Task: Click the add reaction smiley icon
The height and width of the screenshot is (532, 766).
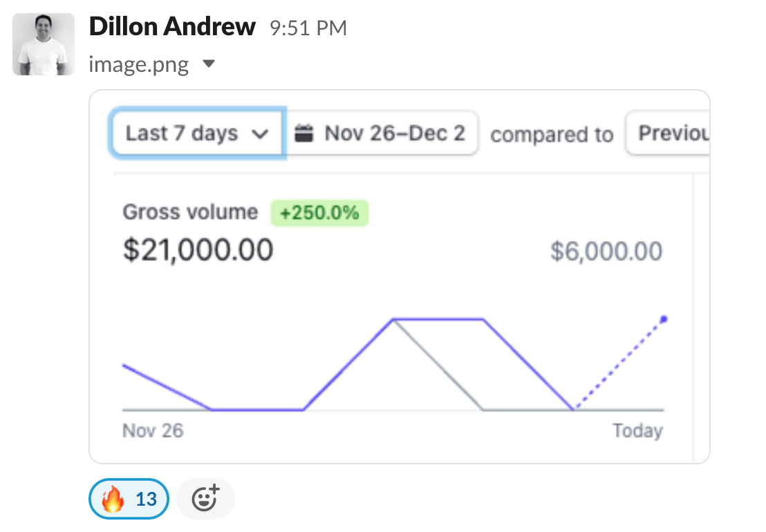Action: tap(205, 498)
